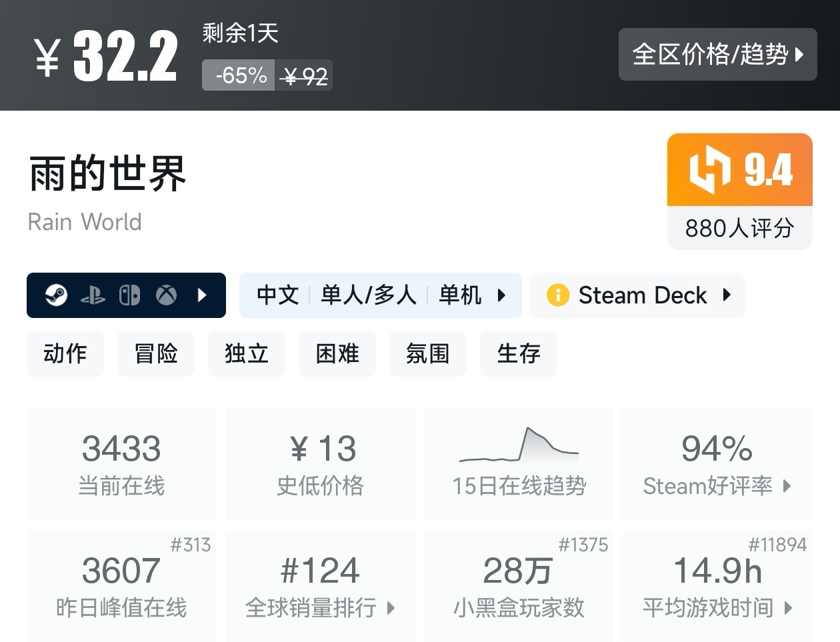Viewport: 840px width, 642px height.
Task: Open the 全区价格/趋势 page
Action: tap(717, 55)
